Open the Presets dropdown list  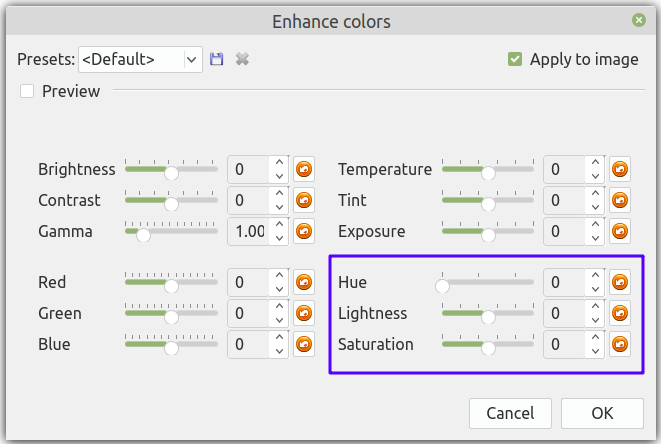[x=192, y=59]
